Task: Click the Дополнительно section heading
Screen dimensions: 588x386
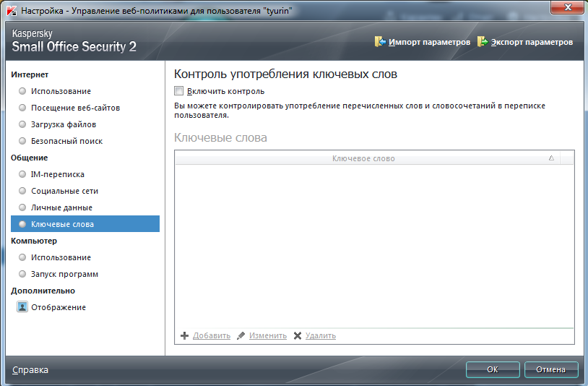Action: (43, 291)
